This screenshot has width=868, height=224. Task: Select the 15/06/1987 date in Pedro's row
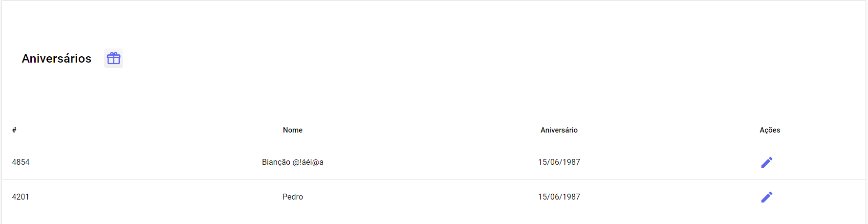click(x=559, y=197)
